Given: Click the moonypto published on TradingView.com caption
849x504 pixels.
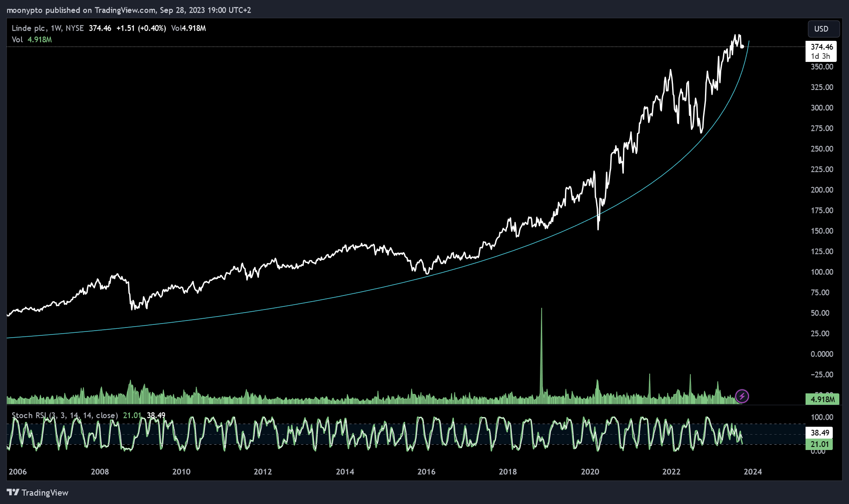Looking at the screenshot, I should [x=129, y=10].
